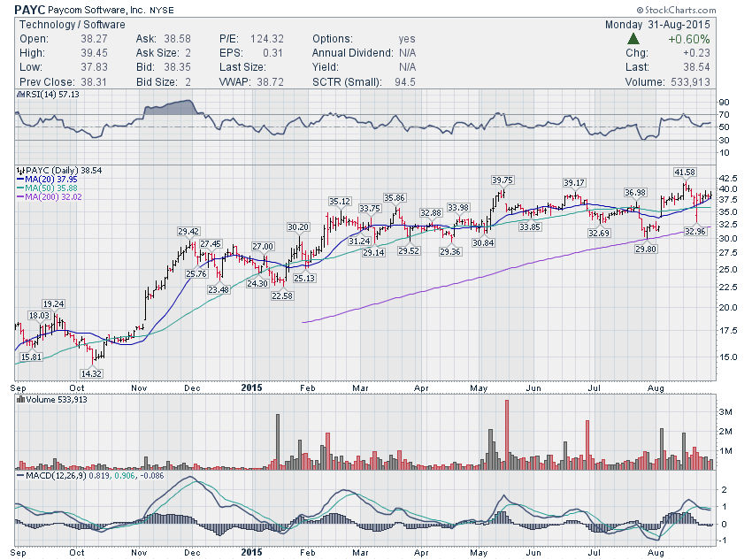Click the 39.75 May high price label

point(503,180)
